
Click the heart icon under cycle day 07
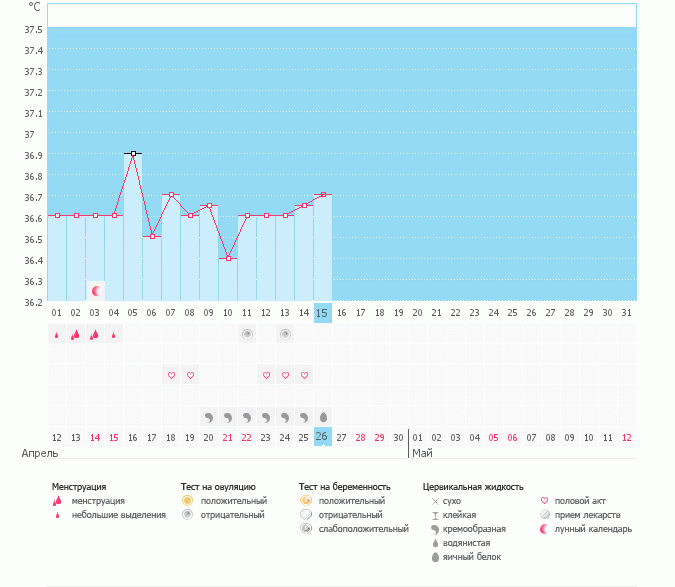(171, 375)
